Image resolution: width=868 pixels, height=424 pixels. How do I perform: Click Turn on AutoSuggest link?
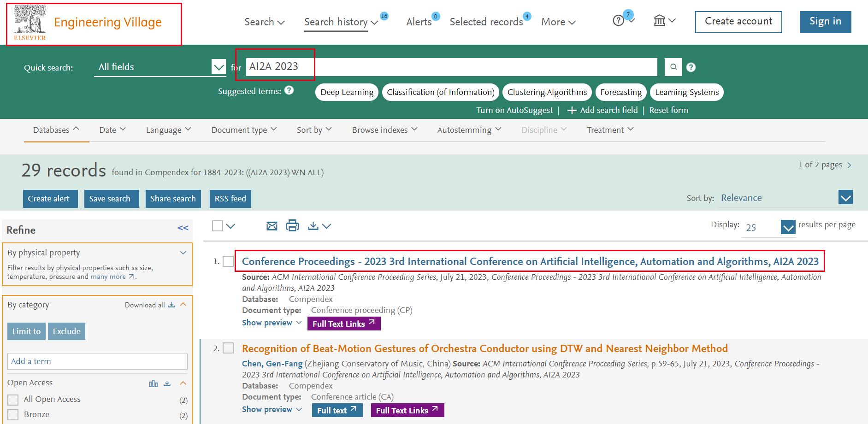[x=514, y=110]
